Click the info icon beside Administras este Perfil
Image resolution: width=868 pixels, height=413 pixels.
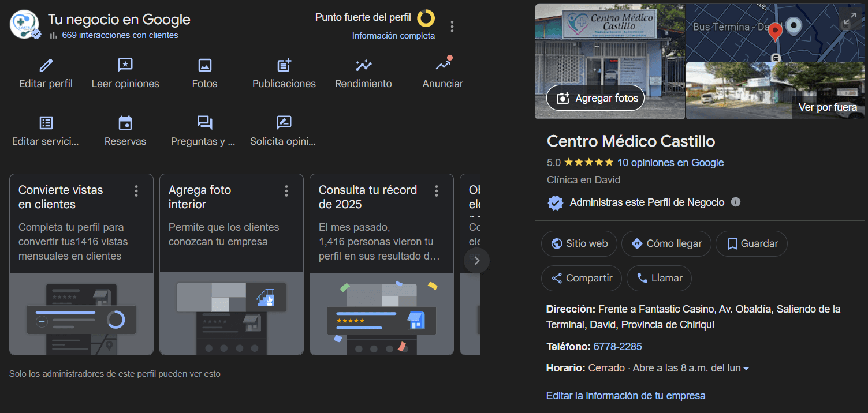click(x=736, y=202)
